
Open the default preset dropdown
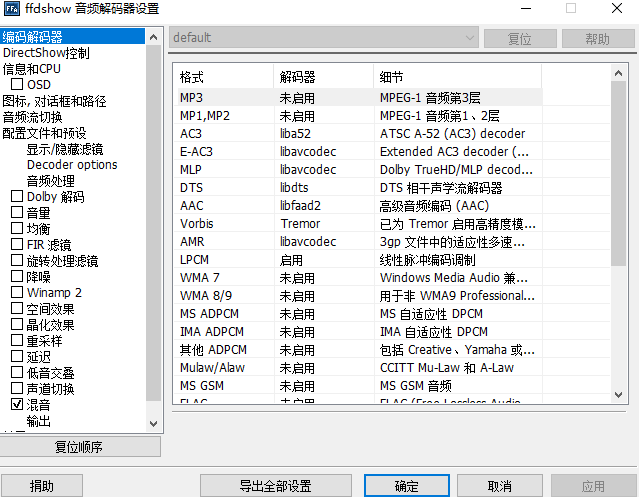(x=324, y=38)
